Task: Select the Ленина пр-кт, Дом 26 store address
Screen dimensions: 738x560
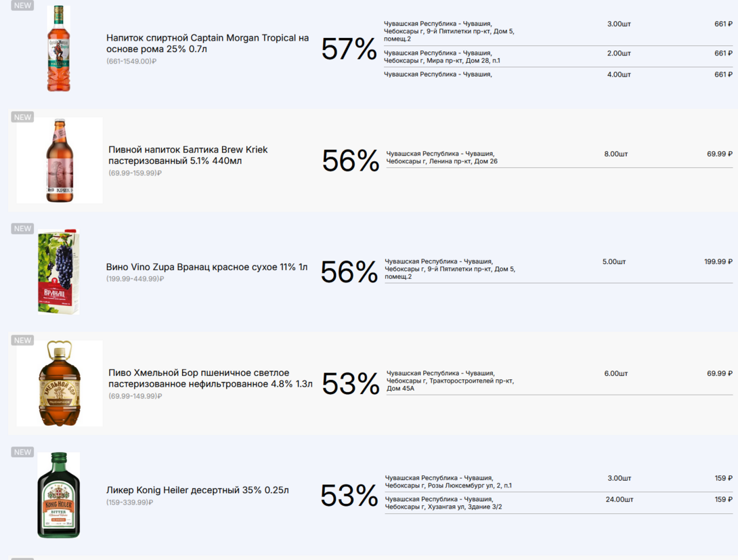Action: [441, 158]
